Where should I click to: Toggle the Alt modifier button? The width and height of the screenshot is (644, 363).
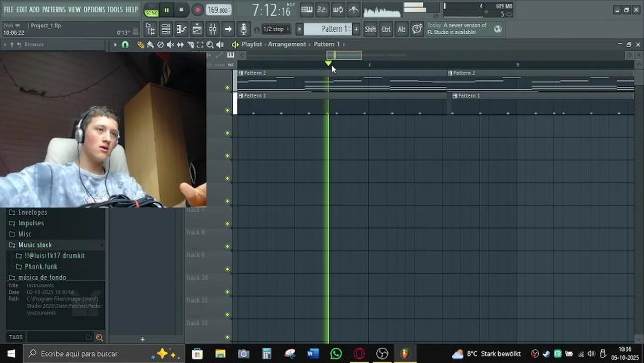click(402, 29)
